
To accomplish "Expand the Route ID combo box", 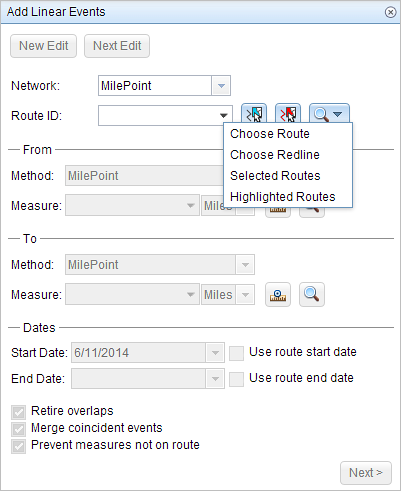I will click(224, 116).
